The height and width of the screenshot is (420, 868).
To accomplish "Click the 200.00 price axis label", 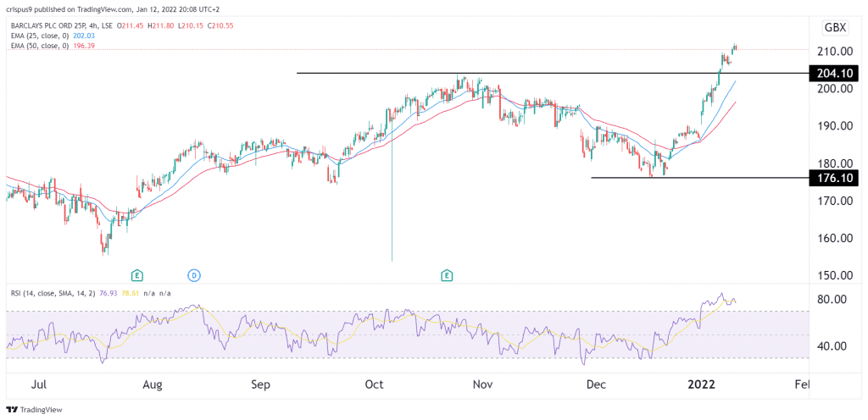I will [837, 88].
